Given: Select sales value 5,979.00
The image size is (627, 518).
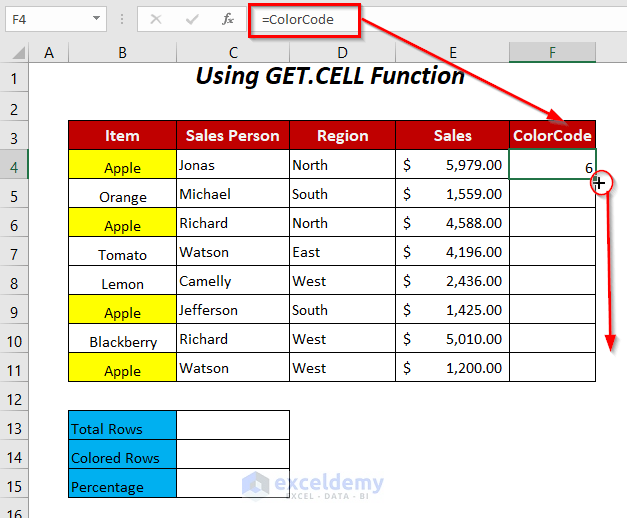Looking at the screenshot, I should coord(452,164).
